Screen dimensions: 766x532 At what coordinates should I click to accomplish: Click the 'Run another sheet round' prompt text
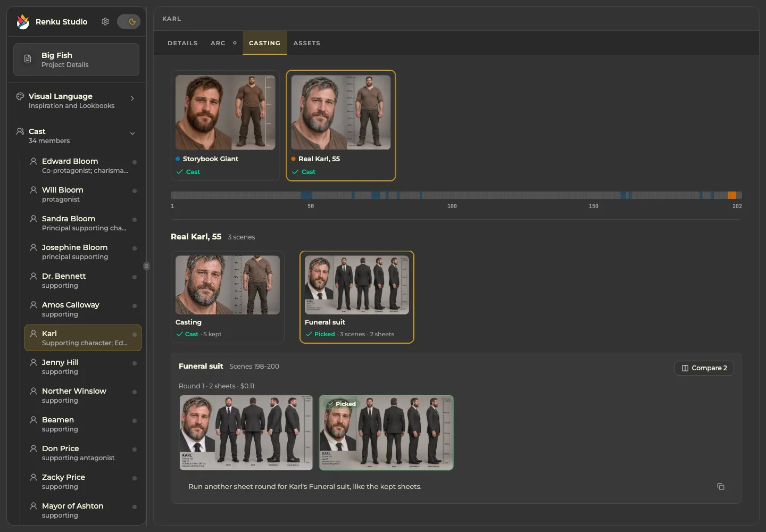click(x=305, y=487)
